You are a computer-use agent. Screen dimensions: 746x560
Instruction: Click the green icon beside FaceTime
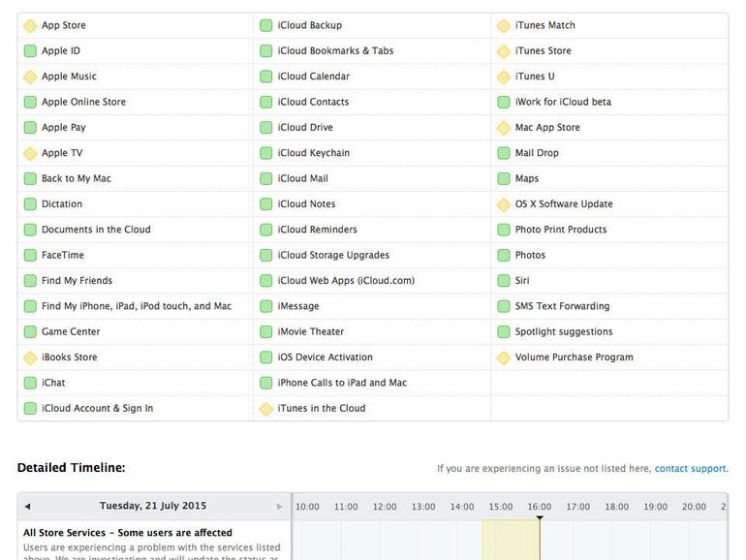30,255
